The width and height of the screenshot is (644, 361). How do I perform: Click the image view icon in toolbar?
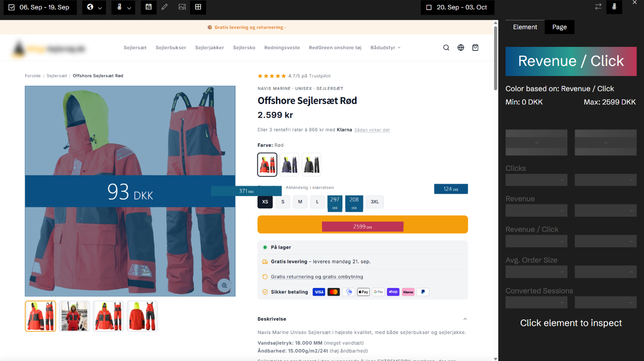click(x=182, y=7)
